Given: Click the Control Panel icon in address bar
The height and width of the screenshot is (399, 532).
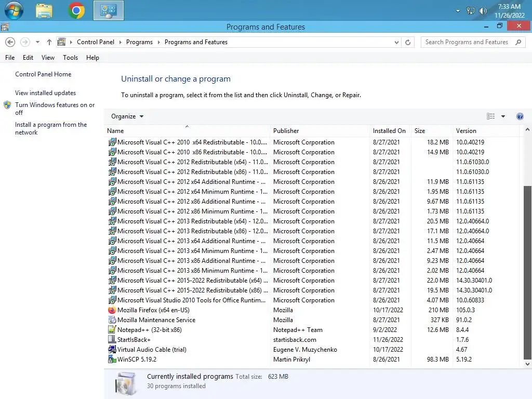Looking at the screenshot, I should point(61,42).
